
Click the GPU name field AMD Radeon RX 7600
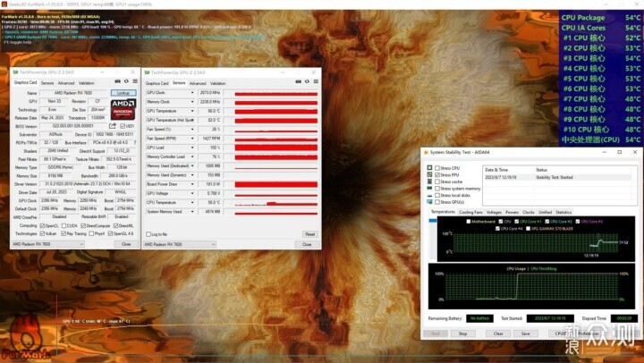pyautogui.click(x=73, y=93)
